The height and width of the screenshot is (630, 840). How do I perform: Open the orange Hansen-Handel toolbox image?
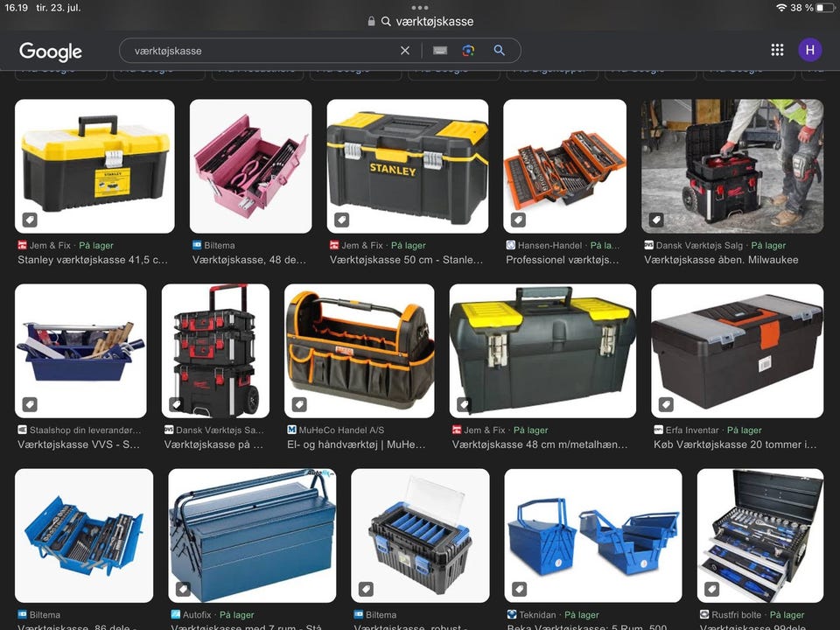(564, 166)
